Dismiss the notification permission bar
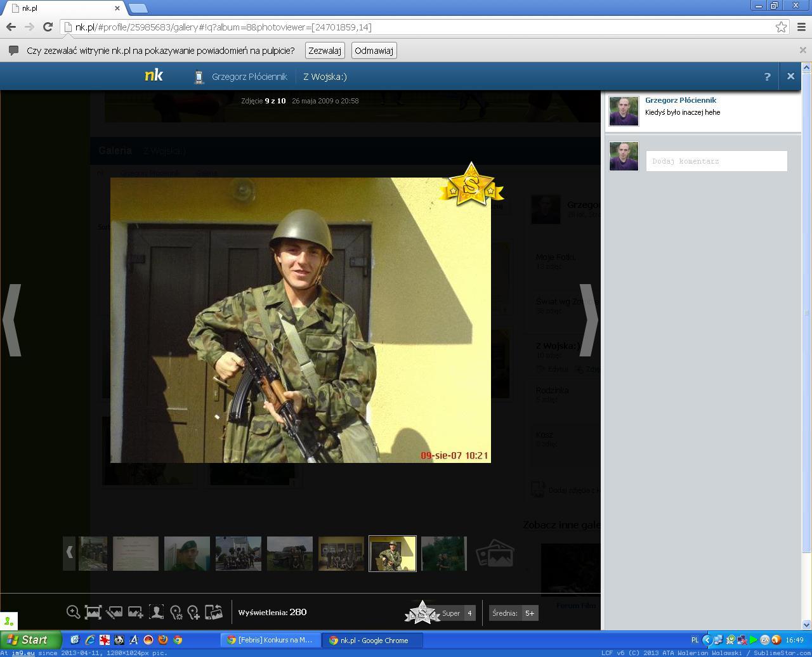The width and height of the screenshot is (812, 657). click(802, 50)
